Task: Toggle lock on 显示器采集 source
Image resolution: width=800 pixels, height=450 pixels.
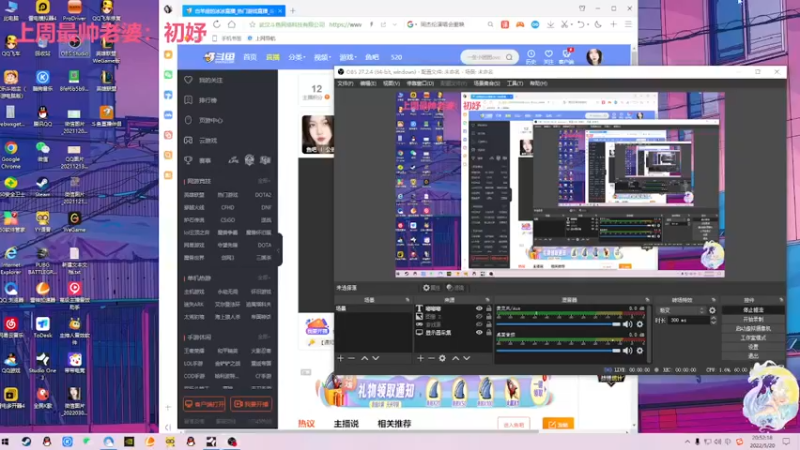Action: [489, 332]
